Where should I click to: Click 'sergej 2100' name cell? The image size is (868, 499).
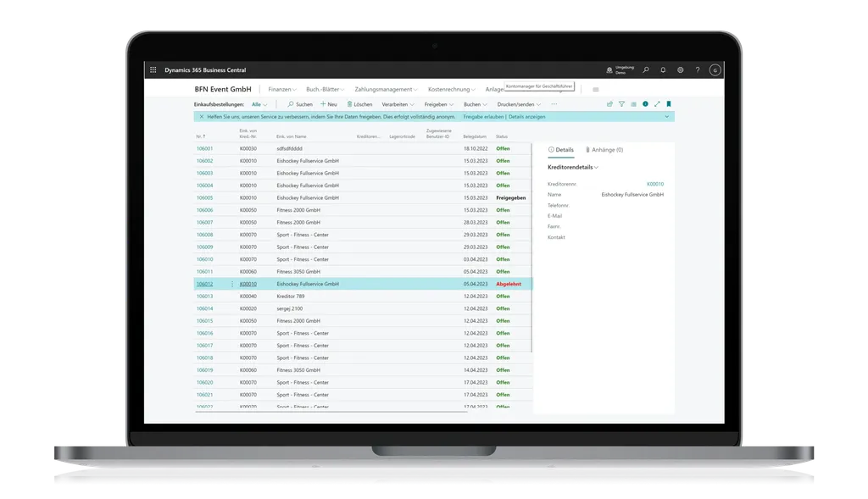[x=290, y=308]
